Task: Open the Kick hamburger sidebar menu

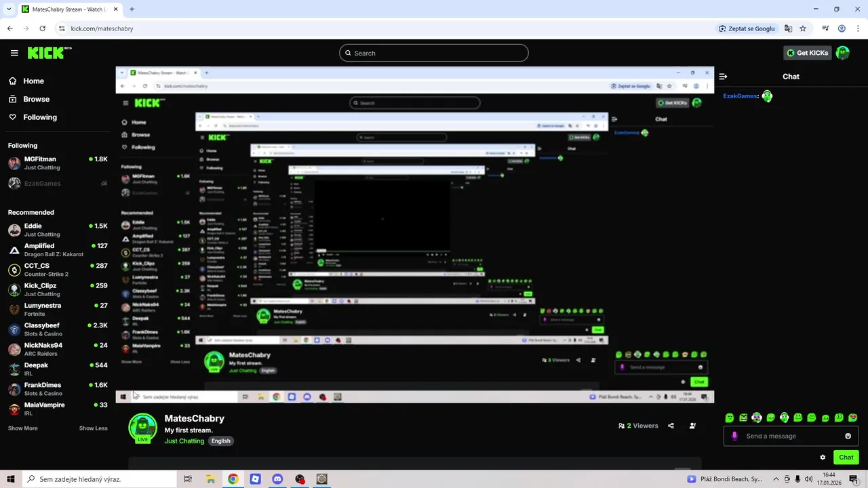Action: click(14, 53)
